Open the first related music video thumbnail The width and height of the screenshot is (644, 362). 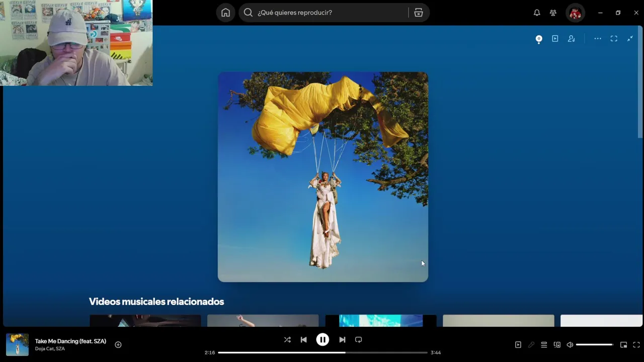point(145,321)
